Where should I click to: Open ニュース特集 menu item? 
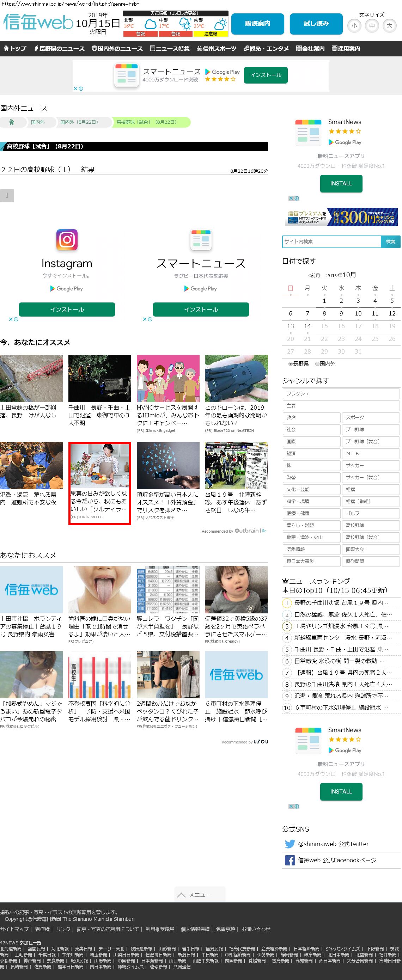coord(170,48)
